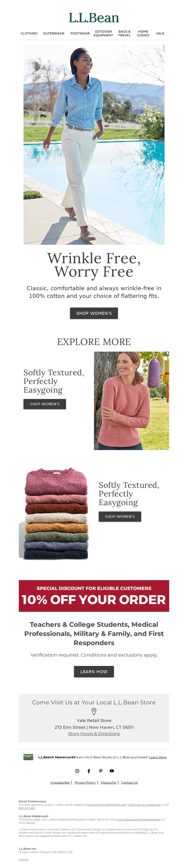Click Shop Women's under Wrinkle Free headline

coord(94,313)
